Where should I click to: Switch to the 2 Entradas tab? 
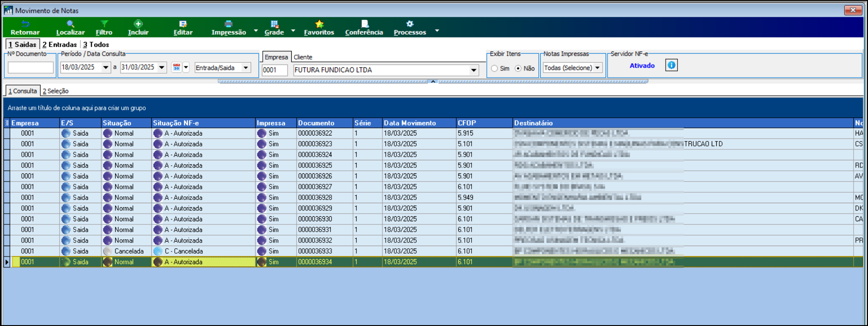[x=60, y=44]
